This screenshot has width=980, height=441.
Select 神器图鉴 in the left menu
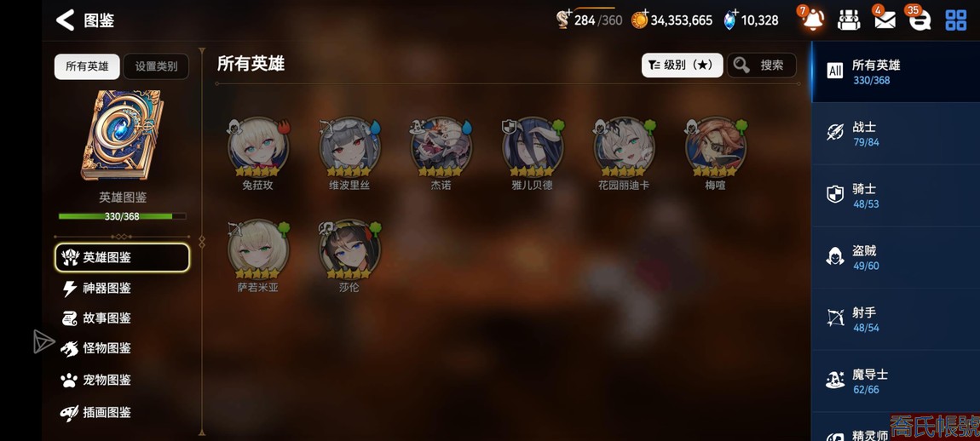[97, 288]
